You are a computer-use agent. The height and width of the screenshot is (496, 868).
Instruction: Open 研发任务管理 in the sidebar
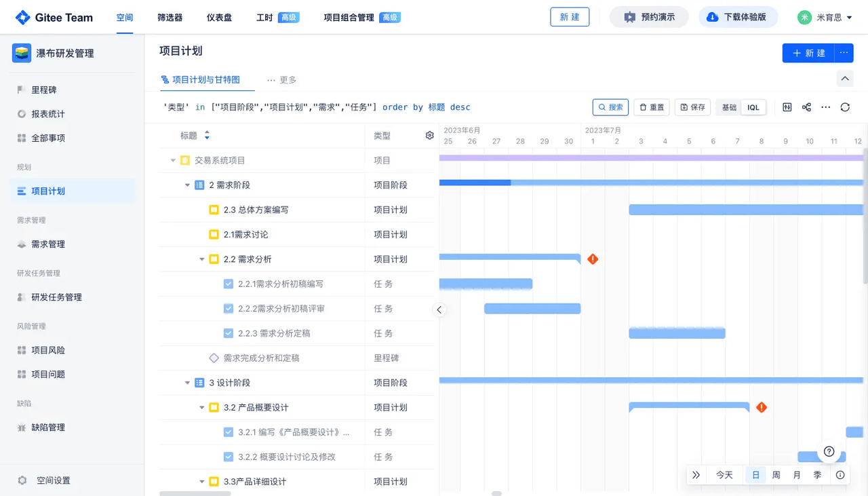tap(56, 297)
